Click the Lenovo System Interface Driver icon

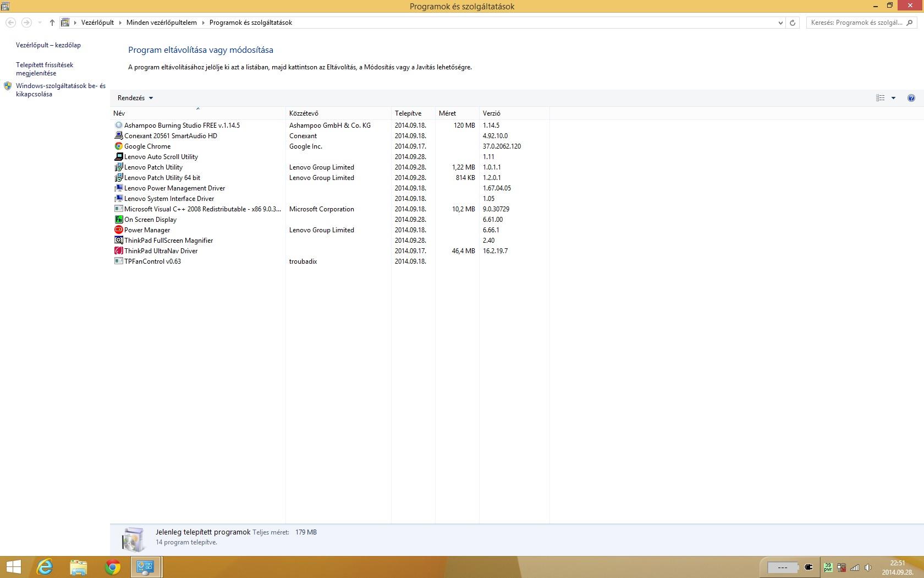[x=118, y=199]
